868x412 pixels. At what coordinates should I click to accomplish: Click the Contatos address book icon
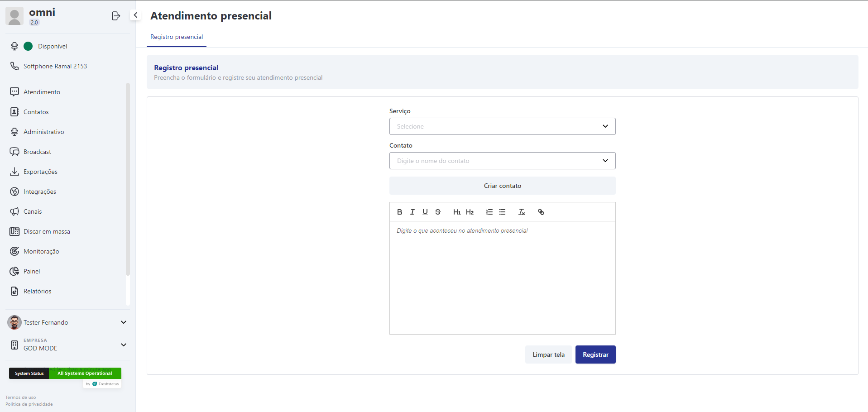coord(14,112)
